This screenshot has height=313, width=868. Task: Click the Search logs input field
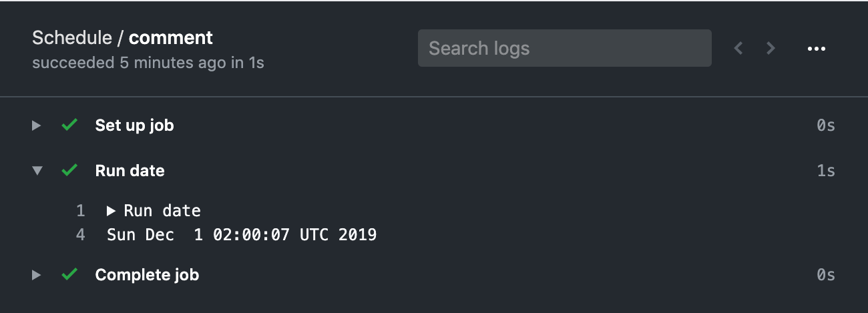point(564,48)
